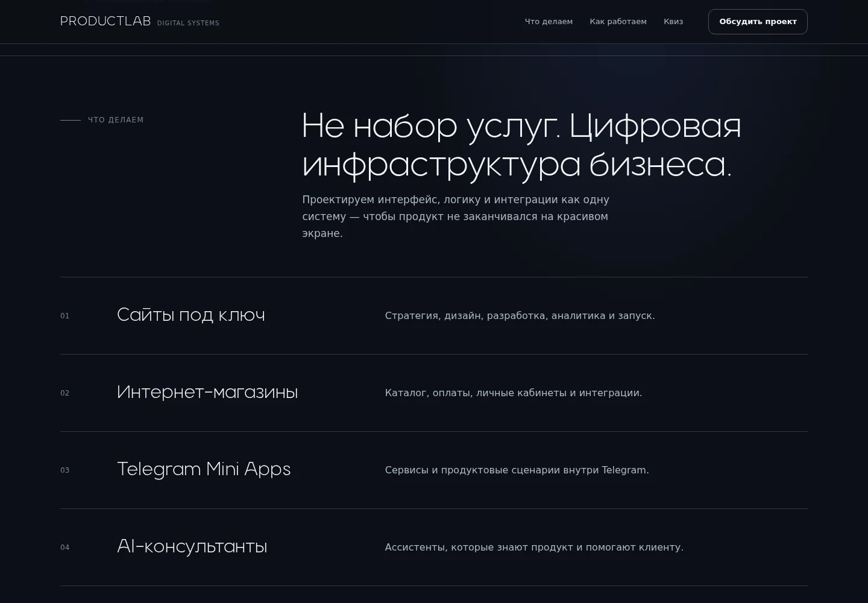Go to 'Как работаем' section
Screen dimensions: 868x603
618,22
